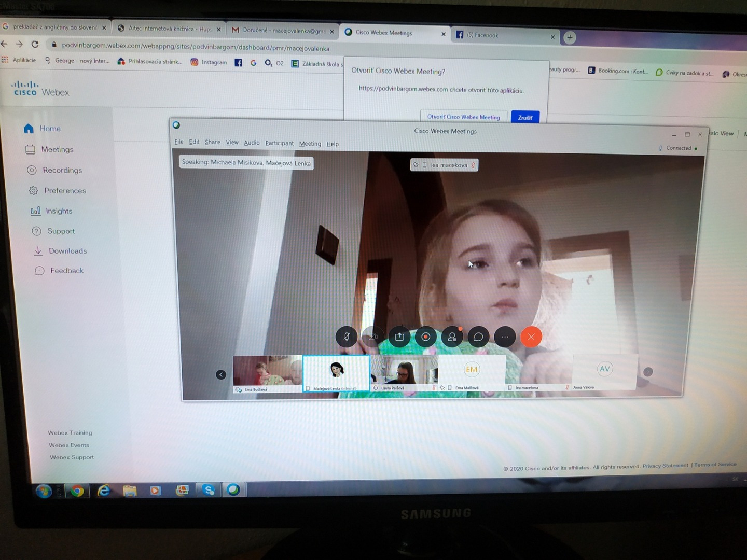Screen dimensions: 747x560
Task: Select Laura Pališová video thumbnail
Action: tap(404, 371)
